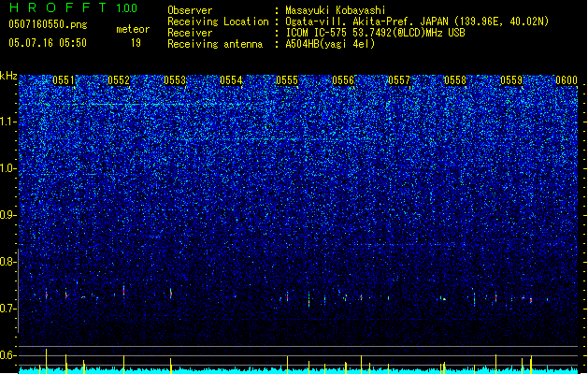Click the meteor count value 19
The width and height of the screenshot is (588, 374).
(x=136, y=43)
